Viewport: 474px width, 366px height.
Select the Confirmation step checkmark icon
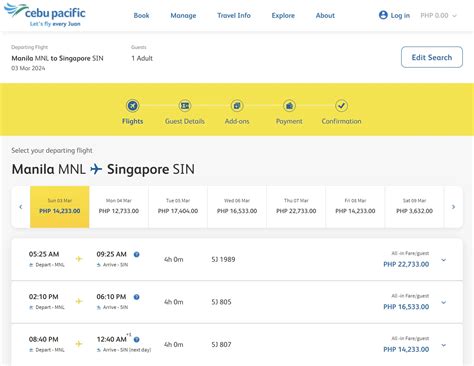coord(341,106)
